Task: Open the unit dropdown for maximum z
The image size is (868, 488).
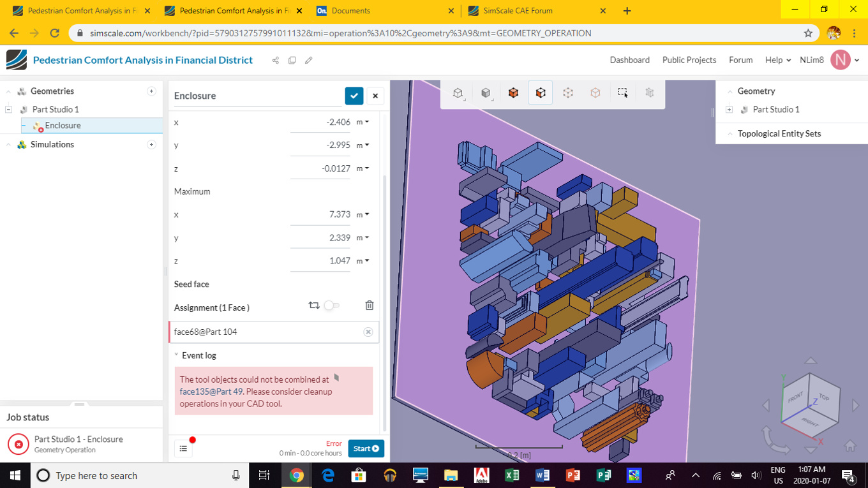Action: (363, 261)
